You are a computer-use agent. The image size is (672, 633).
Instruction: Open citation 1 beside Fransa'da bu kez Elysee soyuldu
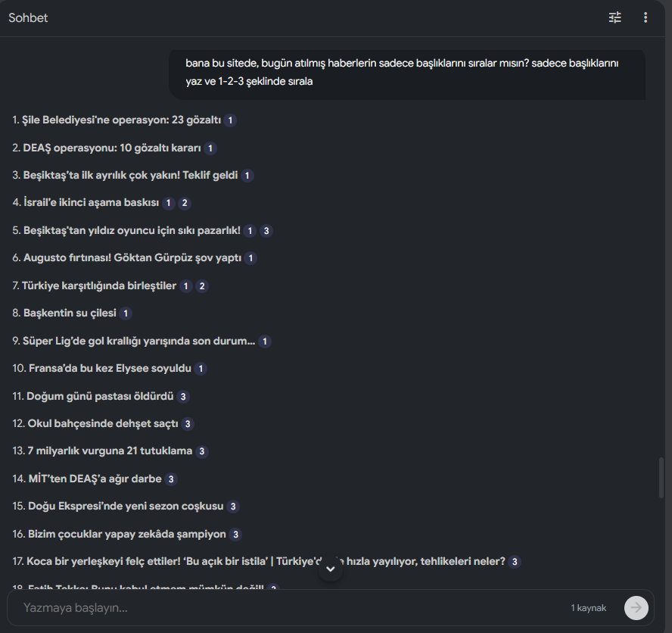[x=201, y=369]
